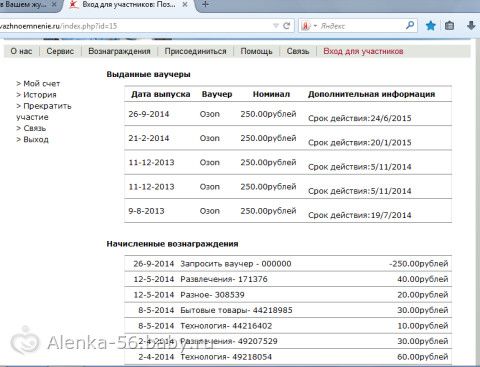Click 'Дополнительная информация' column header
This screenshot has height=367, width=480.
(371, 94)
